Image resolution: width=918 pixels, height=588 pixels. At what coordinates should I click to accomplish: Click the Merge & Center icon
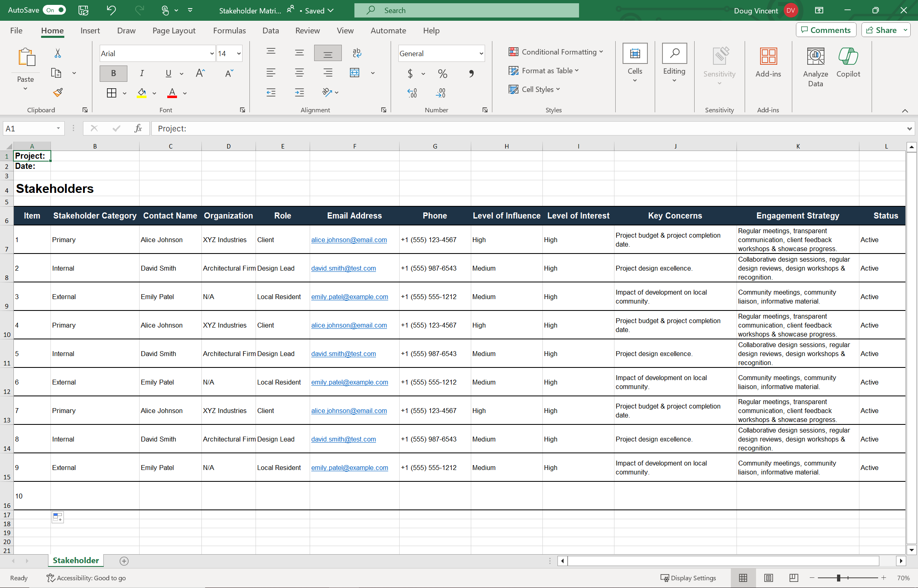[354, 73]
